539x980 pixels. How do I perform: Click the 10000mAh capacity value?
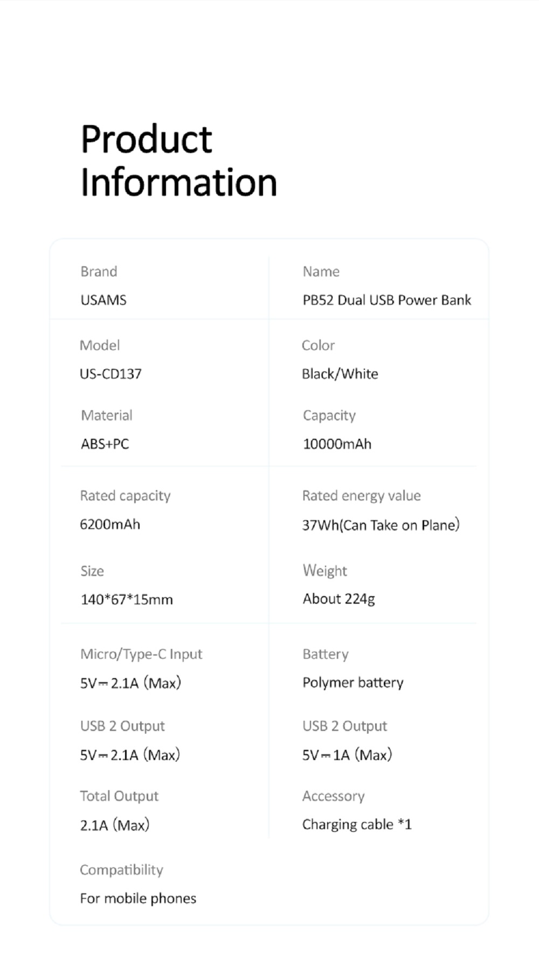tap(337, 444)
